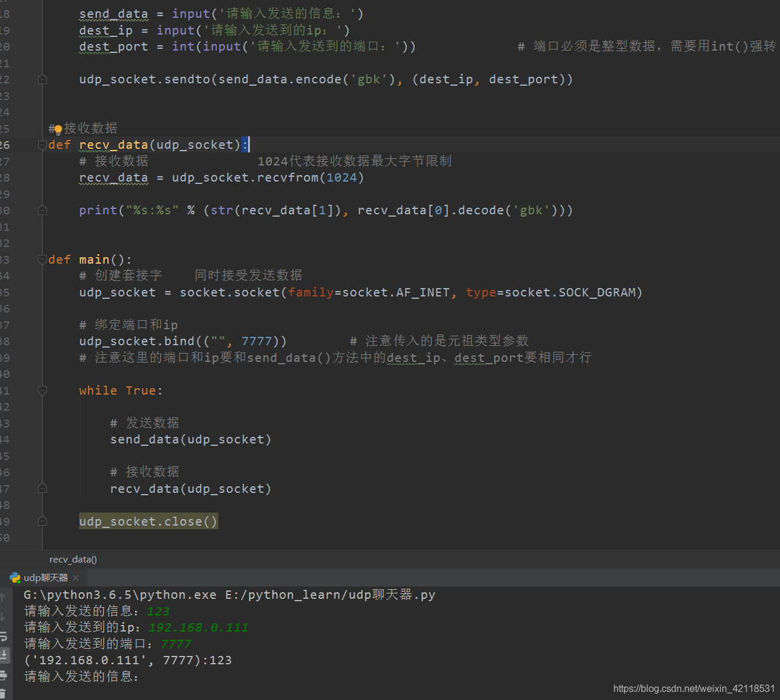Click the udp_socket.bind(("", 7777)) code
780x700 pixels.
click(183, 341)
